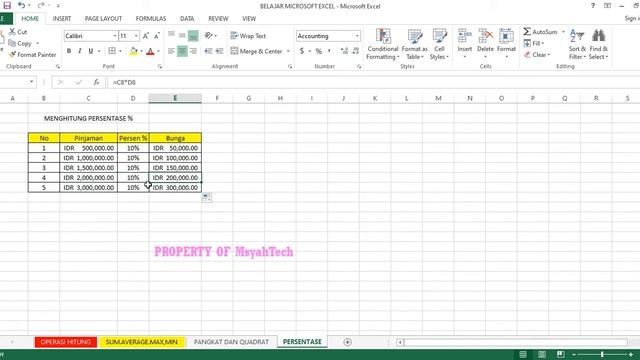Open Format as Table gallery
This screenshot has height=360, width=640.
(x=414, y=44)
